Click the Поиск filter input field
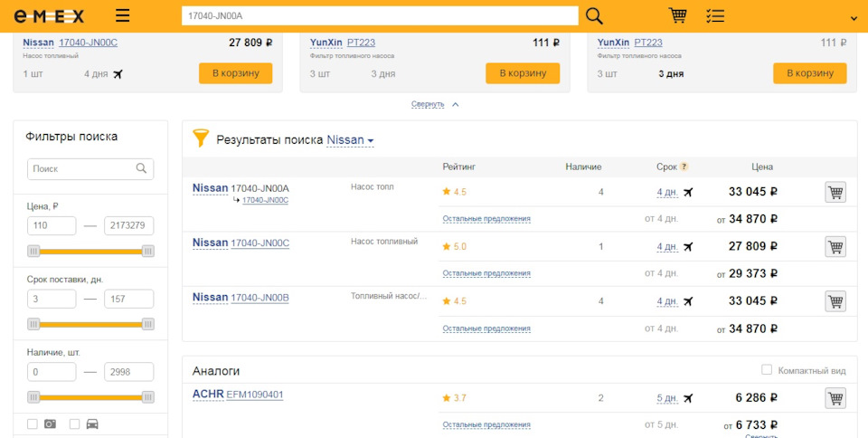Viewport: 868px width, 438px height. 81,169
